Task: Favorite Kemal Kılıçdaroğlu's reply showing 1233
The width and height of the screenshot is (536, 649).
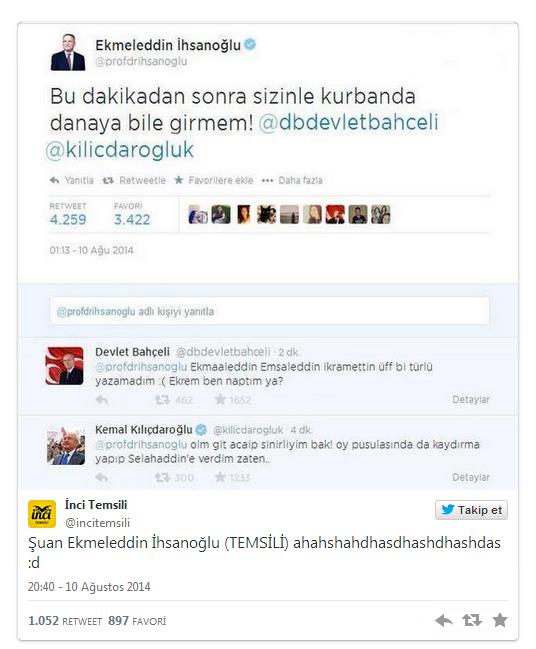Action: click(232, 478)
